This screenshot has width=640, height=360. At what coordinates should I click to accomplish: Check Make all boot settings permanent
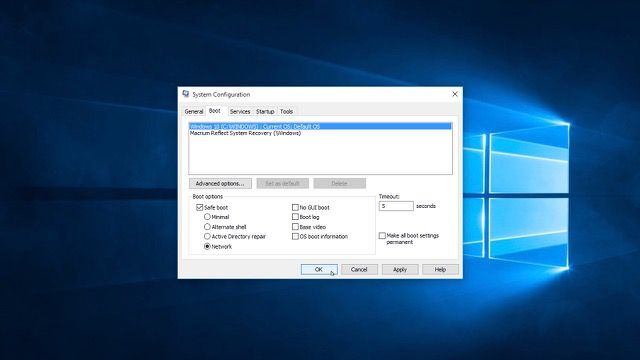(382, 236)
